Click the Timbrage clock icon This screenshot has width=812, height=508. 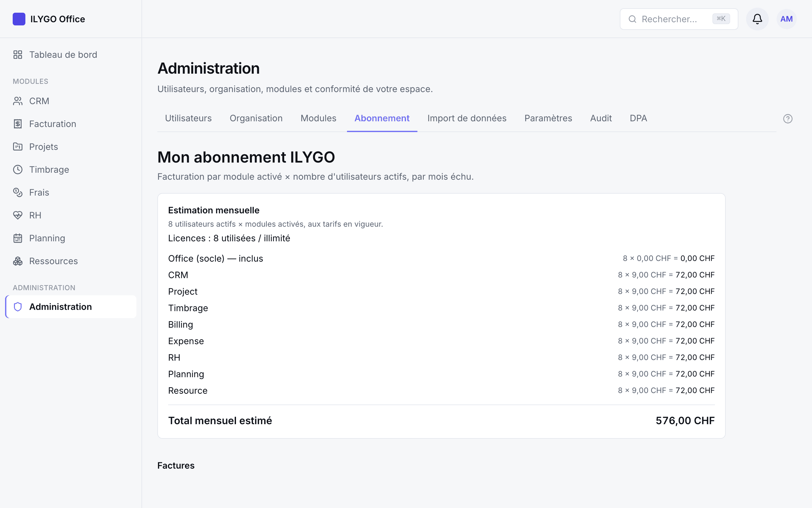(x=18, y=169)
